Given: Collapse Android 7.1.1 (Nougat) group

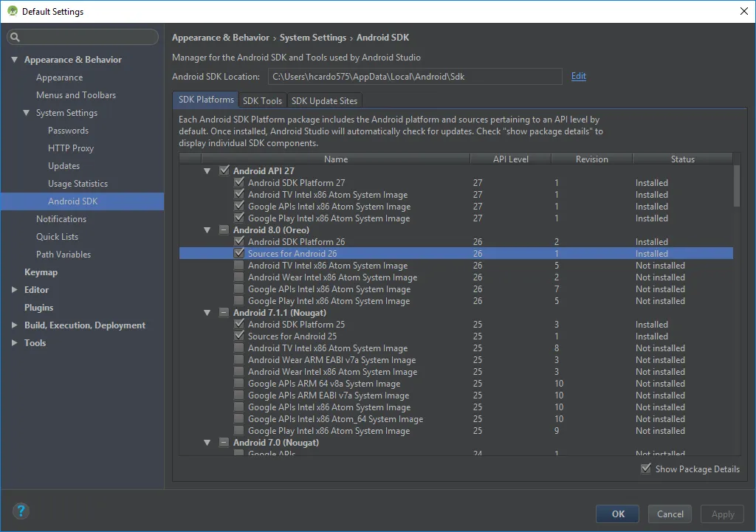Looking at the screenshot, I should point(207,313).
